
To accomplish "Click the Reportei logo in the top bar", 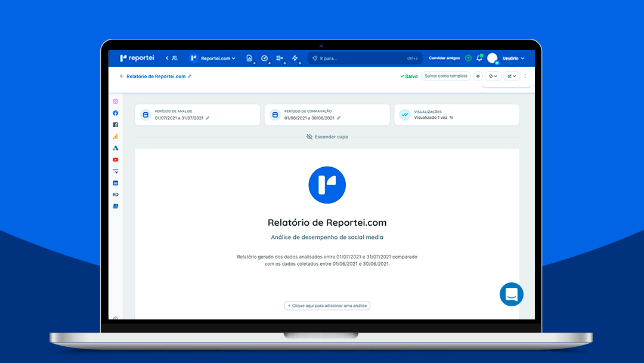I will coord(137,58).
